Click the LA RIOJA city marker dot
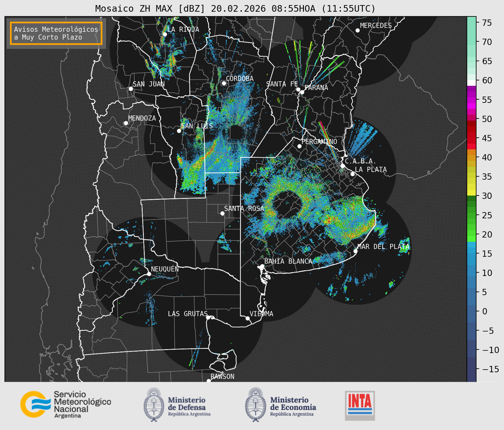This screenshot has width=504, height=430. (x=165, y=34)
